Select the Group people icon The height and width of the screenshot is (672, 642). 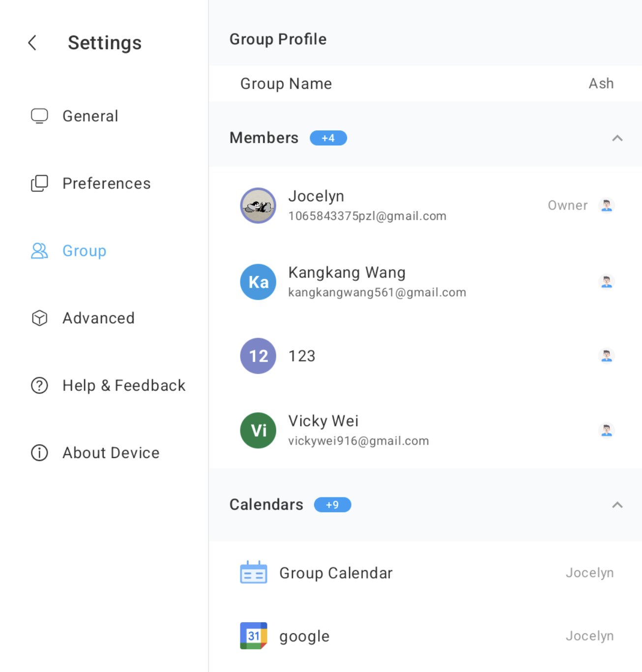pos(39,251)
